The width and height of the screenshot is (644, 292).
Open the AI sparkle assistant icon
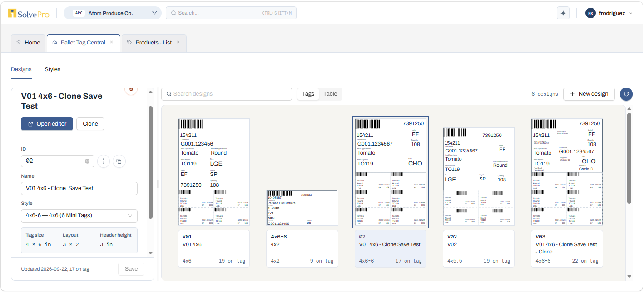click(x=563, y=13)
